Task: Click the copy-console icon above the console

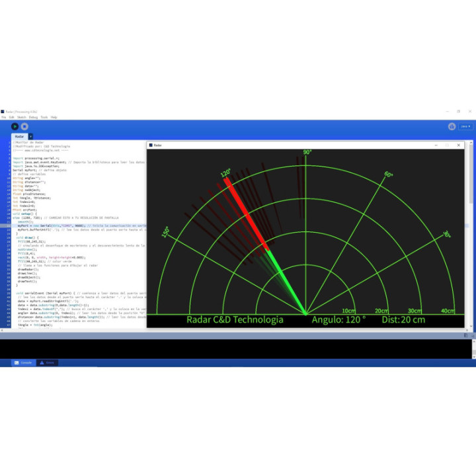Action: point(466,335)
